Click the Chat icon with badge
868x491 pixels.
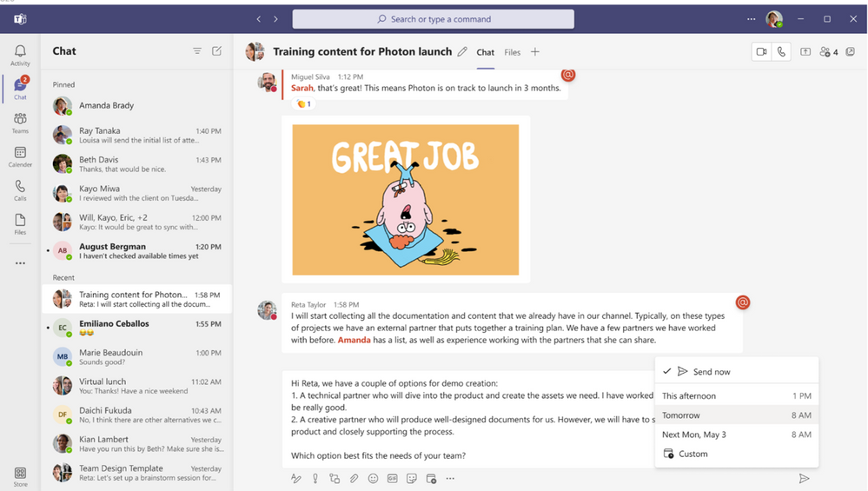coord(20,89)
